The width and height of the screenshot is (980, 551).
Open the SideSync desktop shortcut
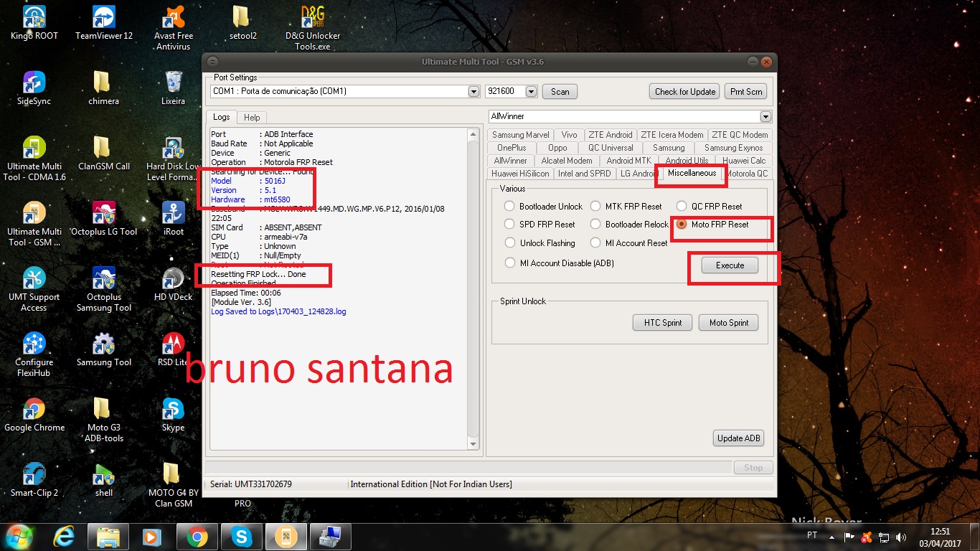pos(34,88)
